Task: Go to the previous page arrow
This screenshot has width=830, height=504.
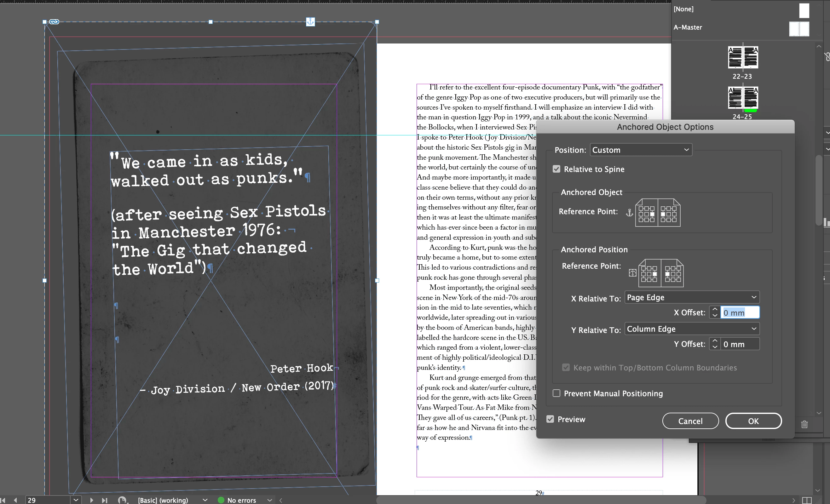Action: 15,500
